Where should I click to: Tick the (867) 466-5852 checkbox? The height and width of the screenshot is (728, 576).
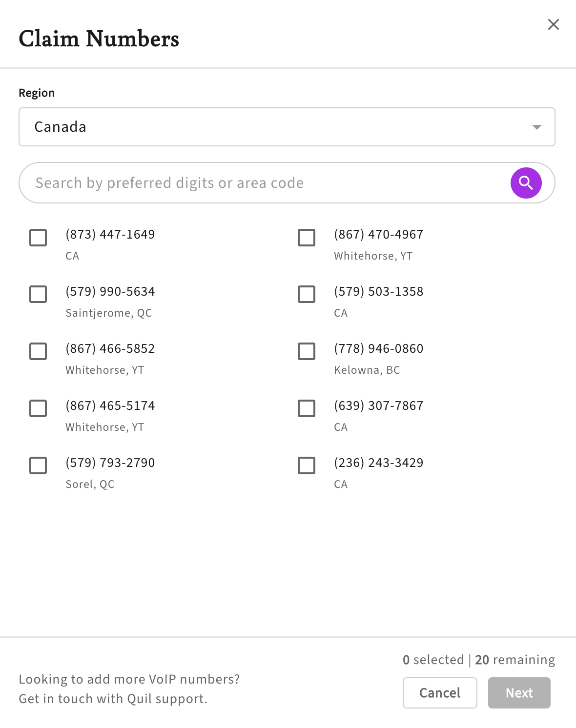pyautogui.click(x=38, y=351)
